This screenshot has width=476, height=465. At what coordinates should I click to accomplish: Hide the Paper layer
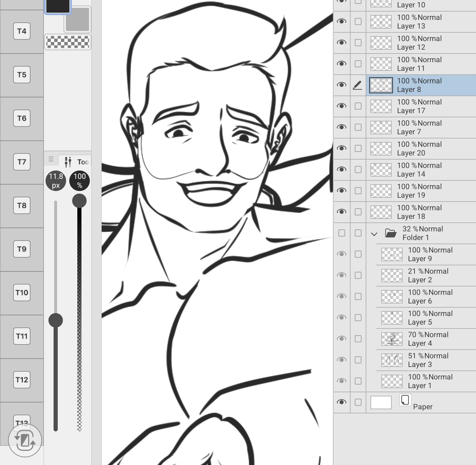click(x=342, y=402)
